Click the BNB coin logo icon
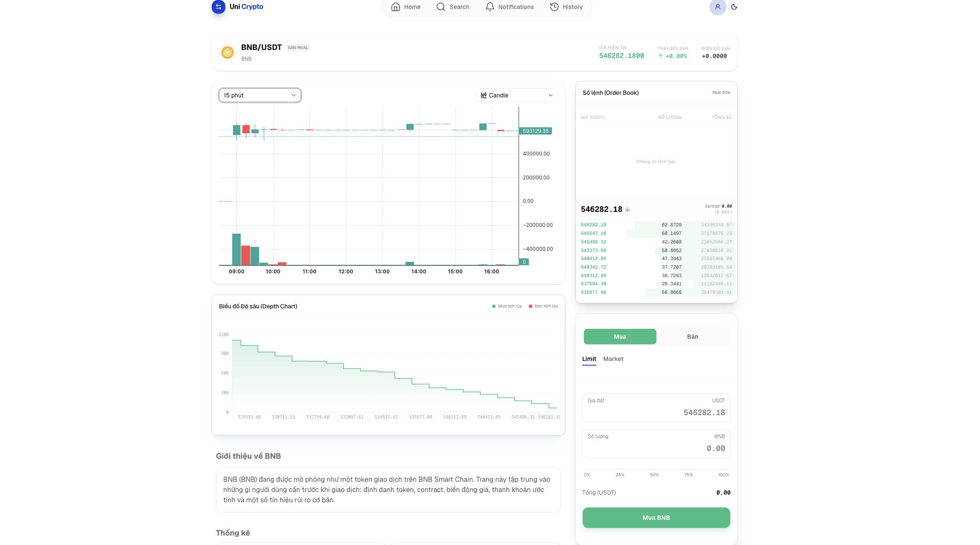Image resolution: width=980 pixels, height=545 pixels. coord(227,53)
